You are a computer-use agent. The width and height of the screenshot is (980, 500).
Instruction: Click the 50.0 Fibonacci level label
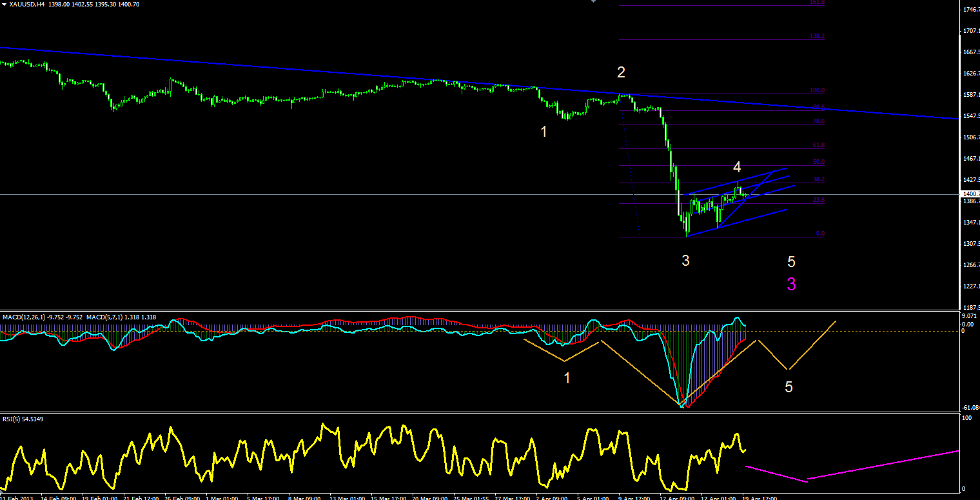click(818, 162)
